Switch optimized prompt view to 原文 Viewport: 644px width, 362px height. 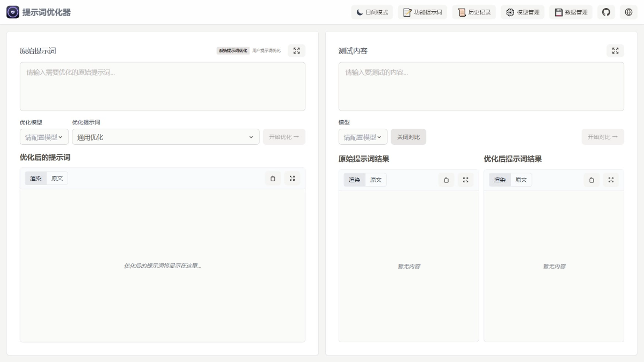tap(57, 178)
